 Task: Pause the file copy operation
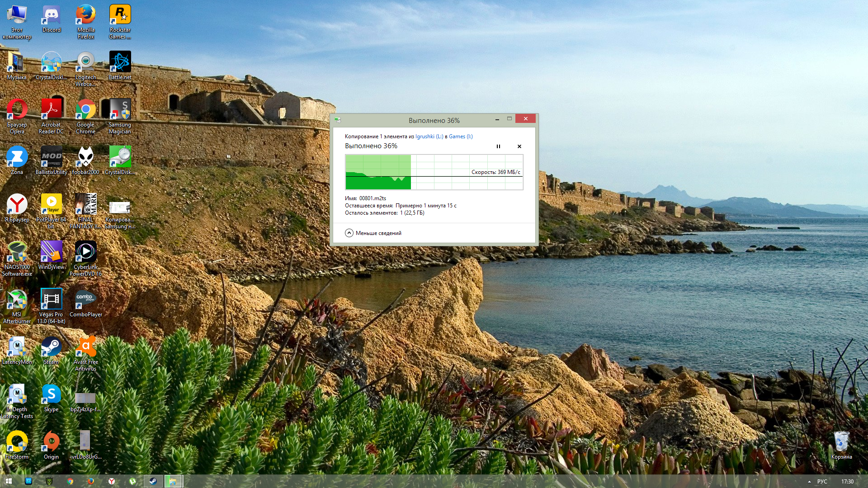click(498, 146)
